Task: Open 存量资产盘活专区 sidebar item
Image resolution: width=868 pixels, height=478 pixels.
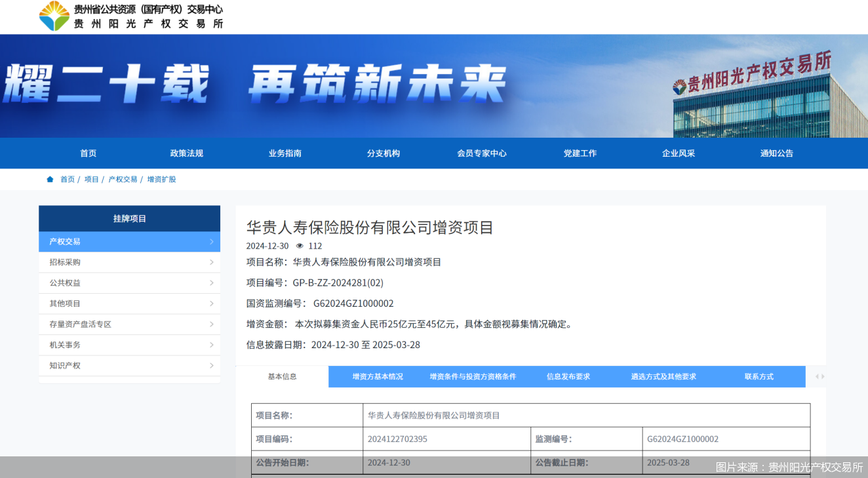Action: pos(80,325)
